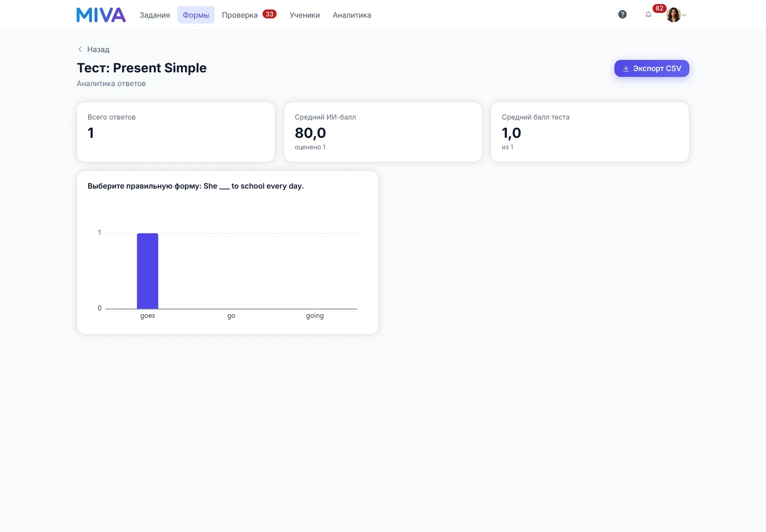Click the Экспорт CSV button
Viewport: 766px width, 532px height.
click(652, 68)
